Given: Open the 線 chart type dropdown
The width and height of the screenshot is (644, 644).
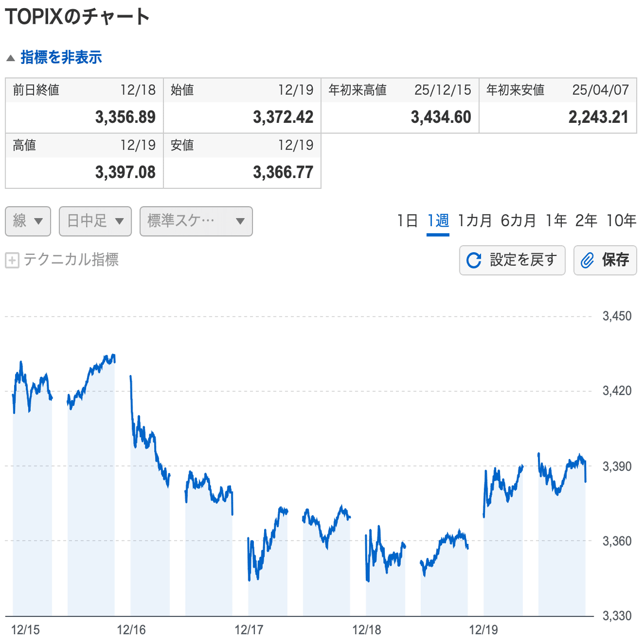Looking at the screenshot, I should (28, 221).
